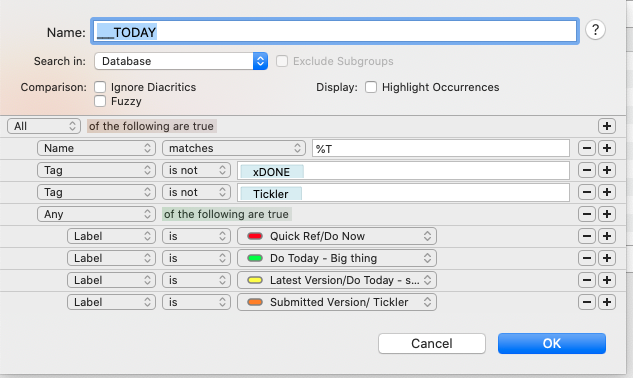Add condition after Do Today - Big thing row
The width and height of the screenshot is (633, 378).
(x=607, y=258)
